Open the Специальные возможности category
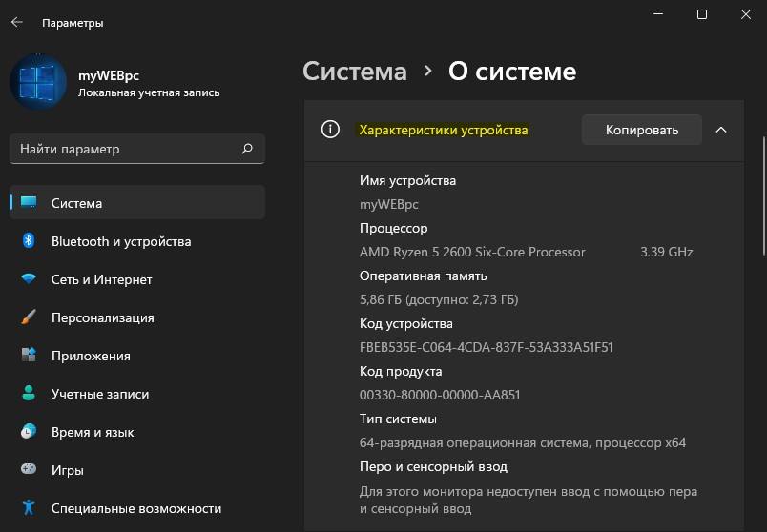Viewport: 767px width, 532px height. tap(137, 508)
